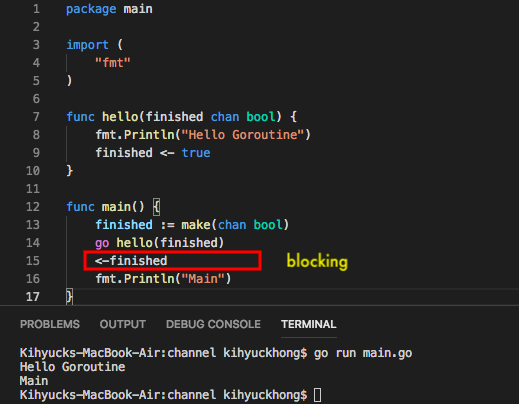The width and height of the screenshot is (519, 404).
Task: Click the TERMINAL tab
Action: 309,324
